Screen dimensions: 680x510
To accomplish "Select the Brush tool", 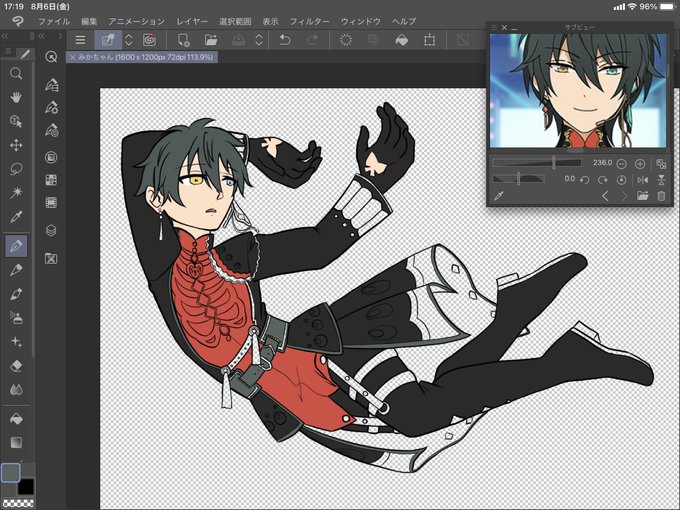I will click(16, 294).
